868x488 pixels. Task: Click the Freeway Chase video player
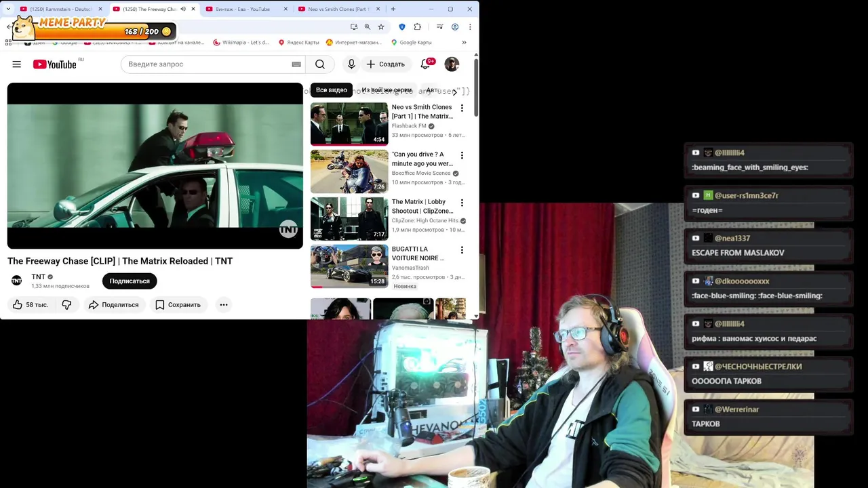click(x=155, y=166)
